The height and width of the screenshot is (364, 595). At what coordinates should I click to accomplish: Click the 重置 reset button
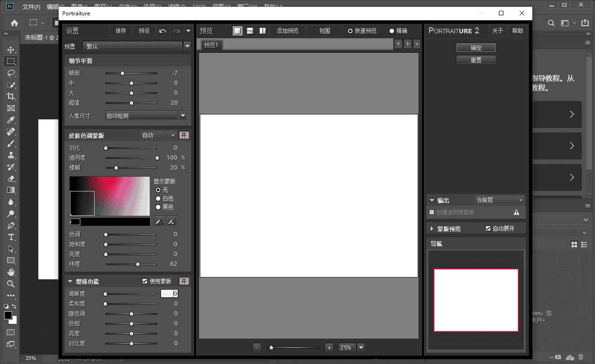[x=476, y=60]
